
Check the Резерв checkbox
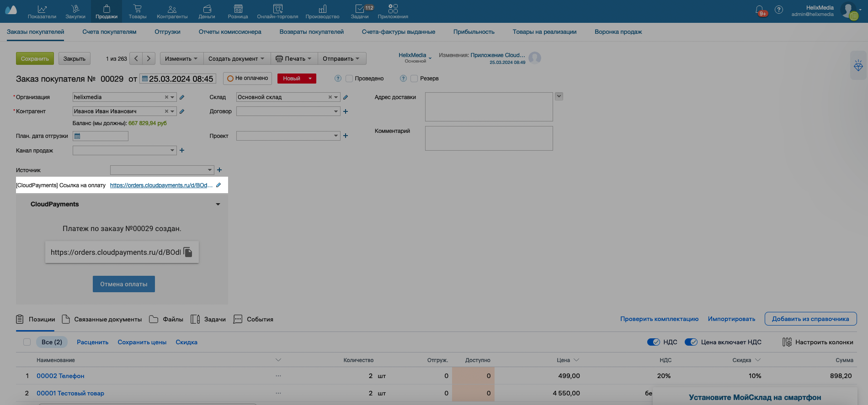click(x=414, y=79)
